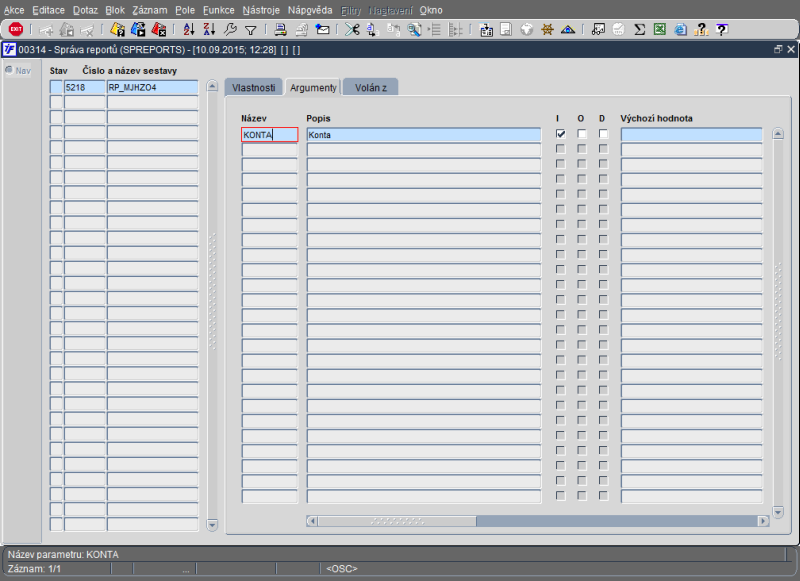Click the red EXIT toolbar icon
800x581 pixels.
point(16,30)
